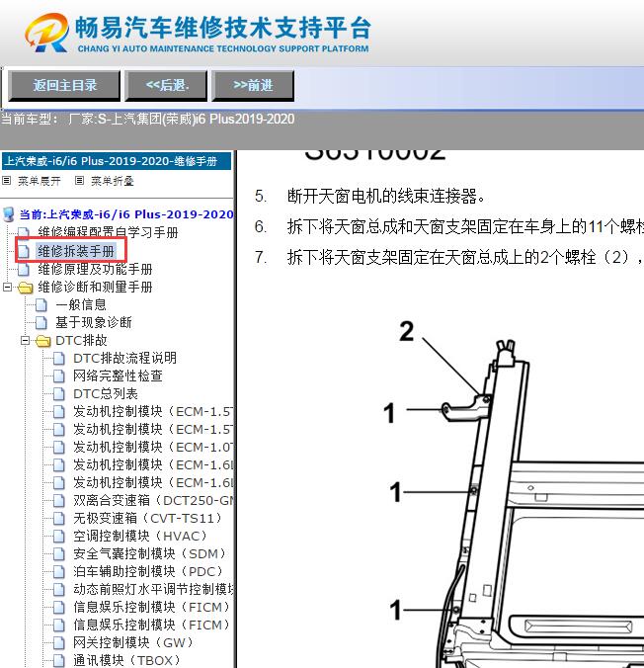Click the page icon beside DTC排故流程说明

(59, 359)
